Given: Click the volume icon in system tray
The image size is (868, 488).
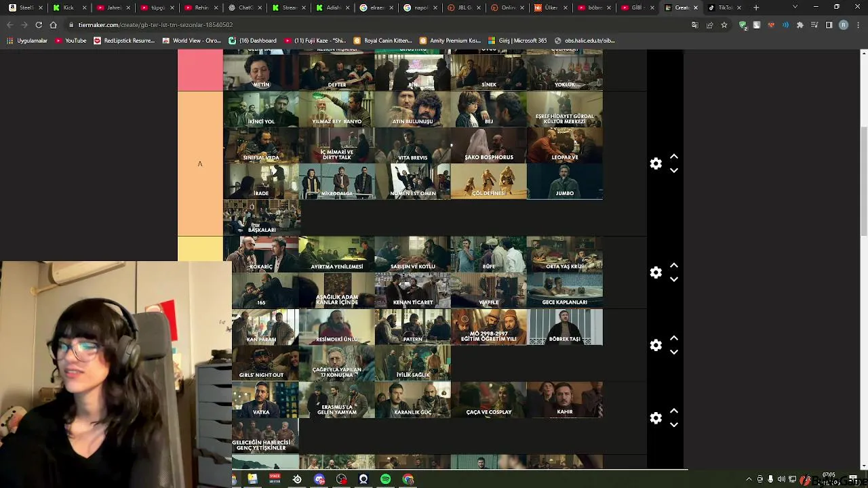Looking at the screenshot, I should (781, 479).
